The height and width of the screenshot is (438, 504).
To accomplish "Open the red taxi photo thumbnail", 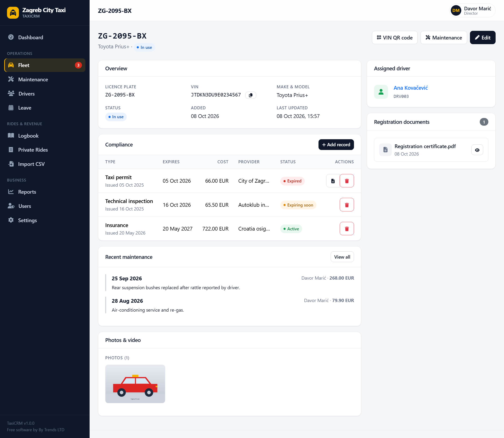I will 135,384.
